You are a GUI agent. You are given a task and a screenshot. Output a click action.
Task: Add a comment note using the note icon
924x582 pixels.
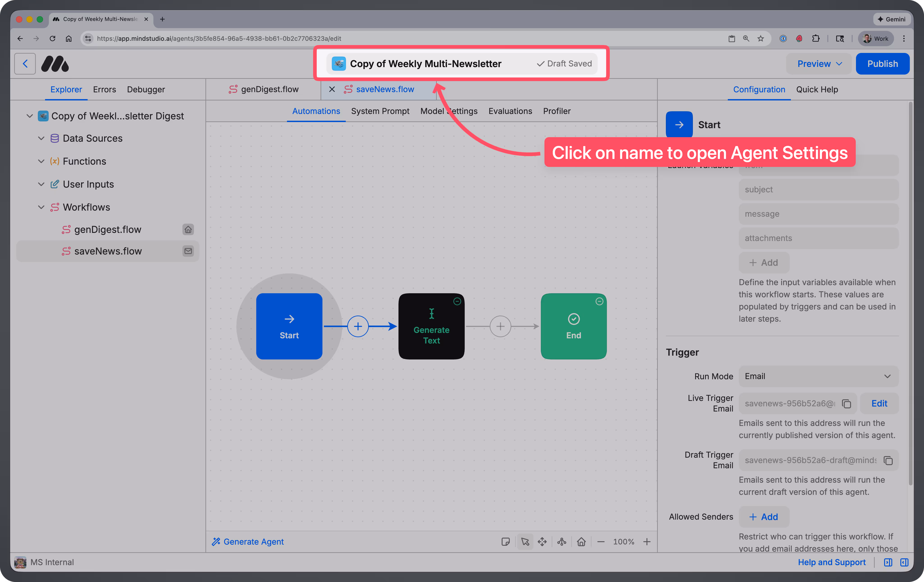pyautogui.click(x=506, y=542)
